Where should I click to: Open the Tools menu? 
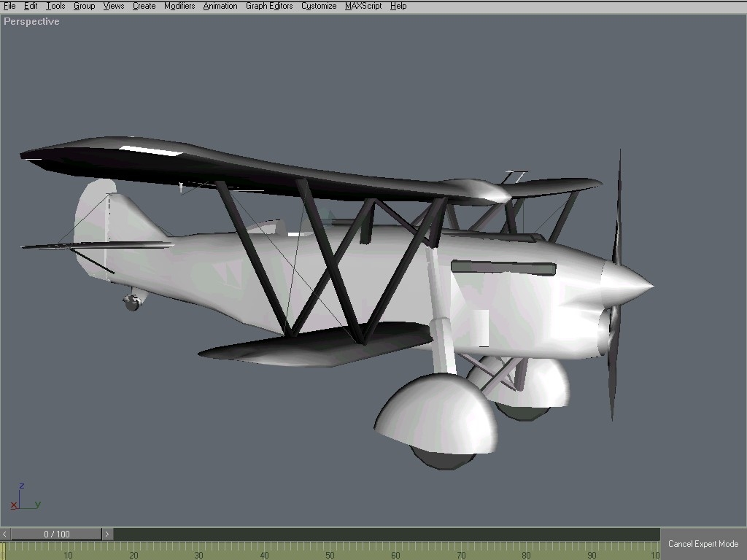point(55,6)
